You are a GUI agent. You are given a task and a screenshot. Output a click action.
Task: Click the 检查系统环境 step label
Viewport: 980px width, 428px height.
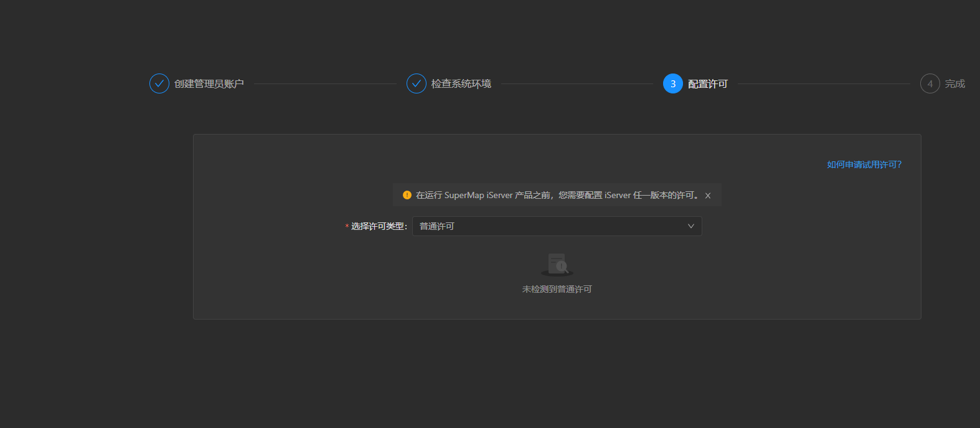click(x=461, y=83)
